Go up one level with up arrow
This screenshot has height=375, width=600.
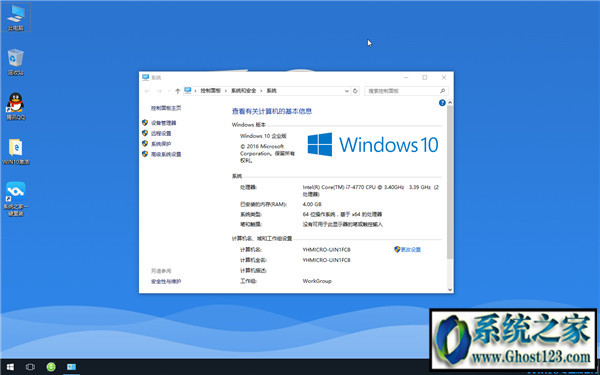click(177, 91)
